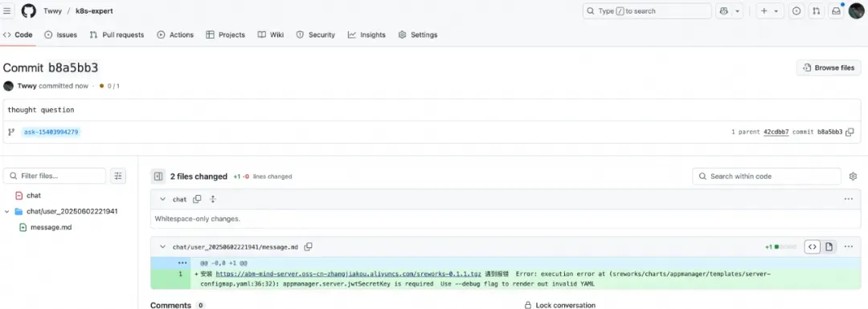Click the 'thought question' commit message

[41, 110]
